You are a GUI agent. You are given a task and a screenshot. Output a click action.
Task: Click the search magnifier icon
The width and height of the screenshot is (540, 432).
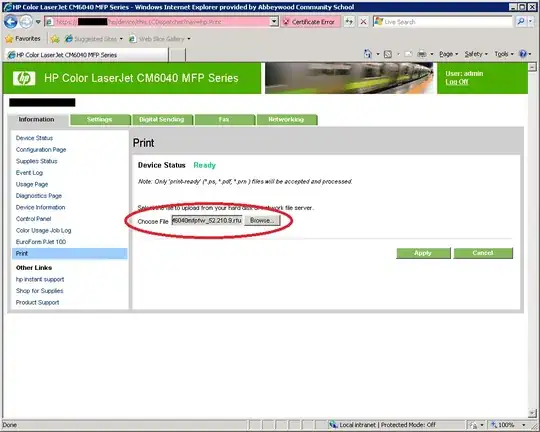point(521,22)
